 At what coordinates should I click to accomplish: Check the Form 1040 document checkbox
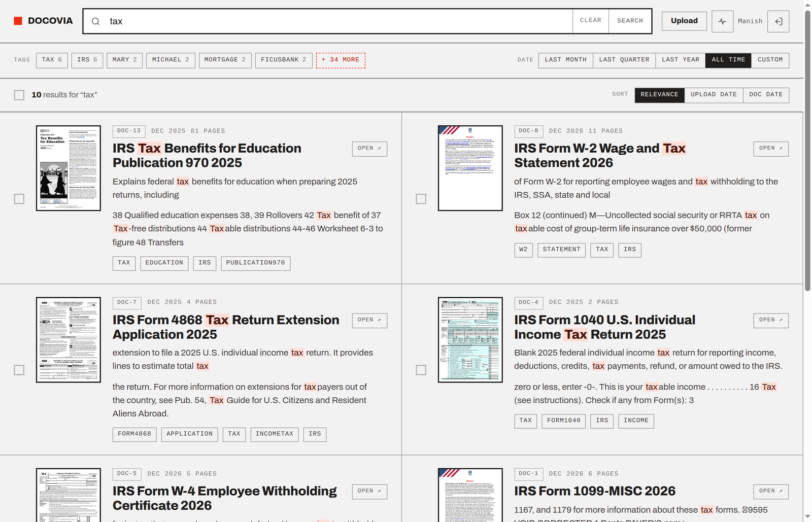421,370
